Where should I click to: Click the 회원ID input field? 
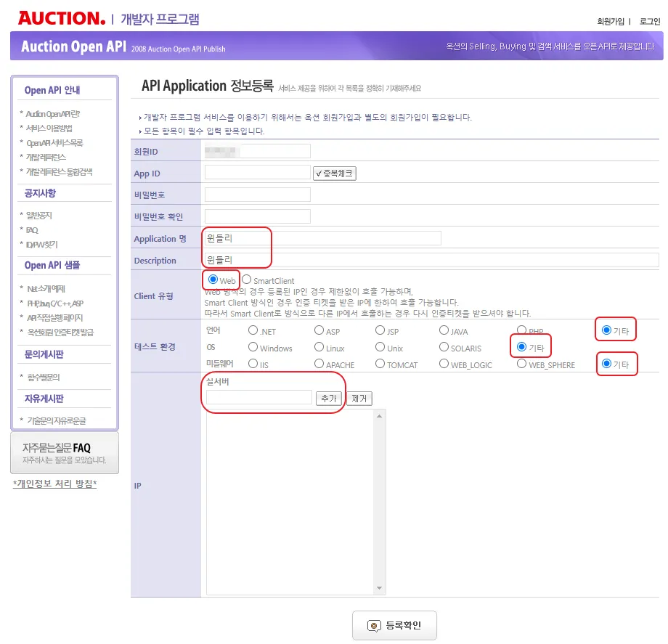click(257, 151)
